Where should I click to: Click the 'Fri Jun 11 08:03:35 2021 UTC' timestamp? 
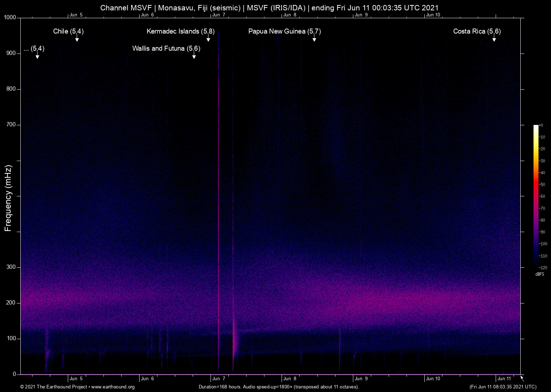(503, 387)
